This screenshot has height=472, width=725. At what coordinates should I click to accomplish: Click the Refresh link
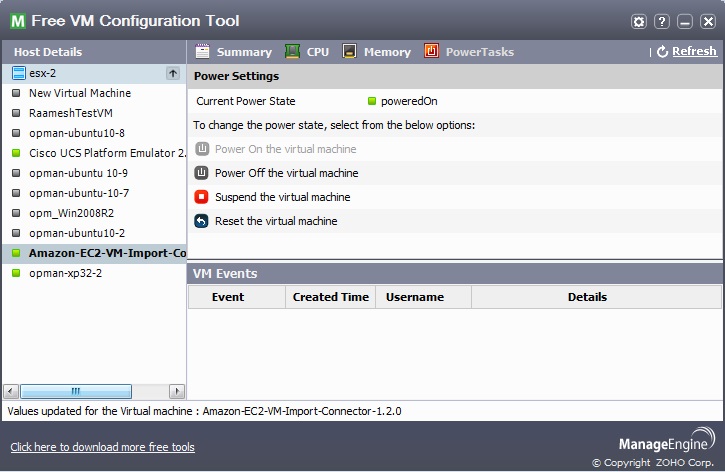point(694,51)
